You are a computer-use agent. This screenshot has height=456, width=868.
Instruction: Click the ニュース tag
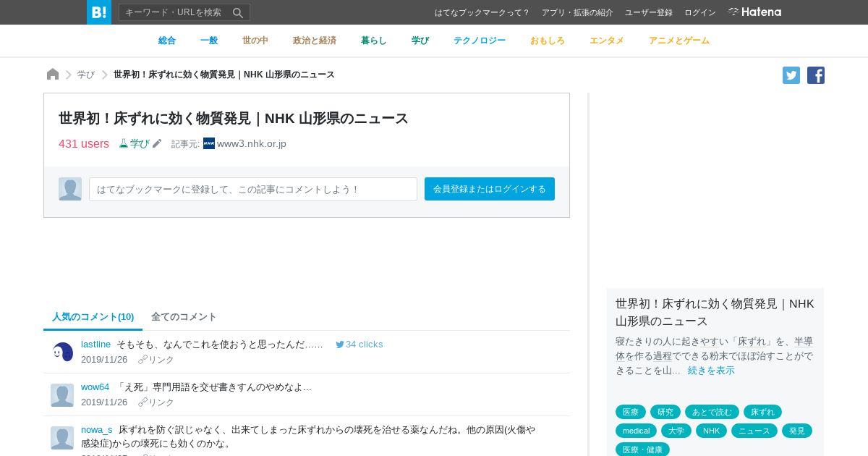[754, 431]
